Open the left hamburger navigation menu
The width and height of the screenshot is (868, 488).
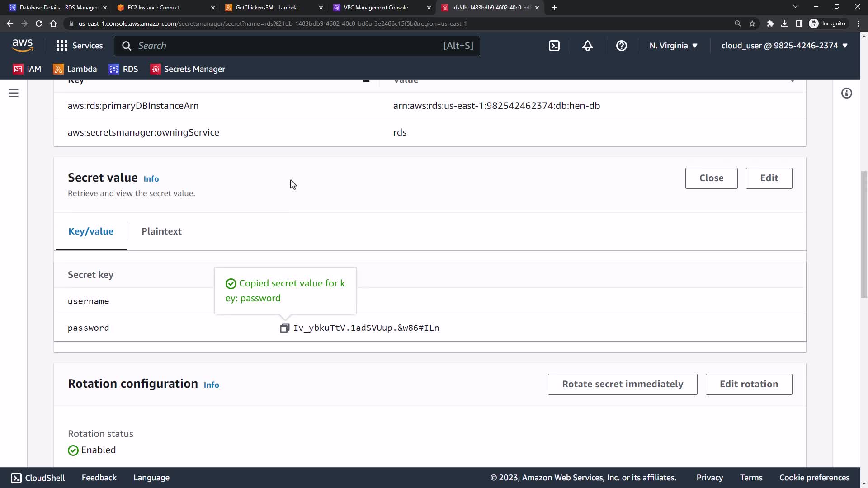click(14, 93)
